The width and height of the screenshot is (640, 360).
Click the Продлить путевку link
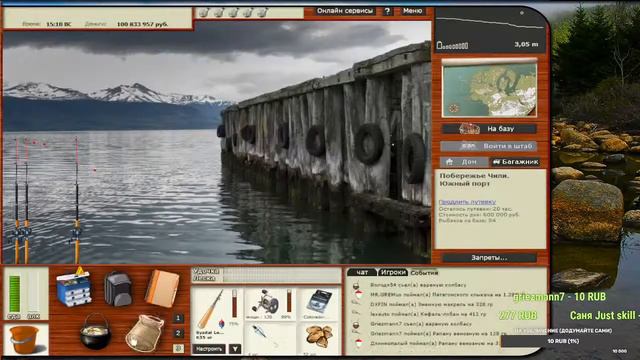[x=467, y=202]
